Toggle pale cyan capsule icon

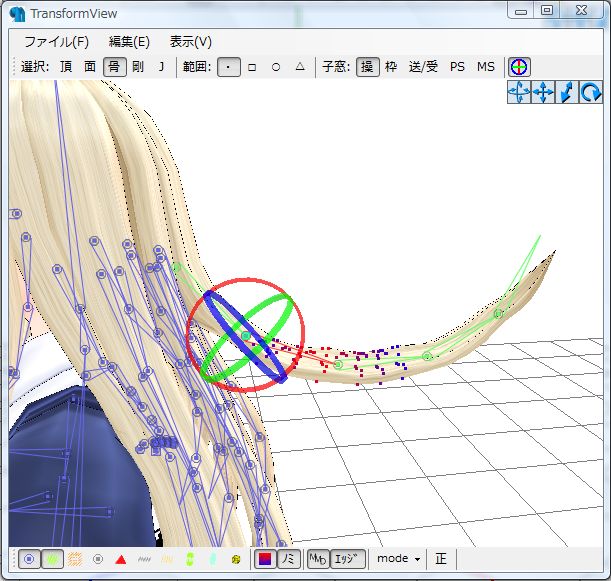coord(212,559)
